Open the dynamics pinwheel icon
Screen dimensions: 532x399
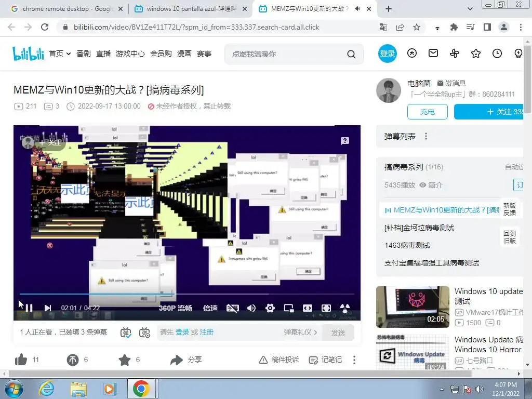pos(455,54)
